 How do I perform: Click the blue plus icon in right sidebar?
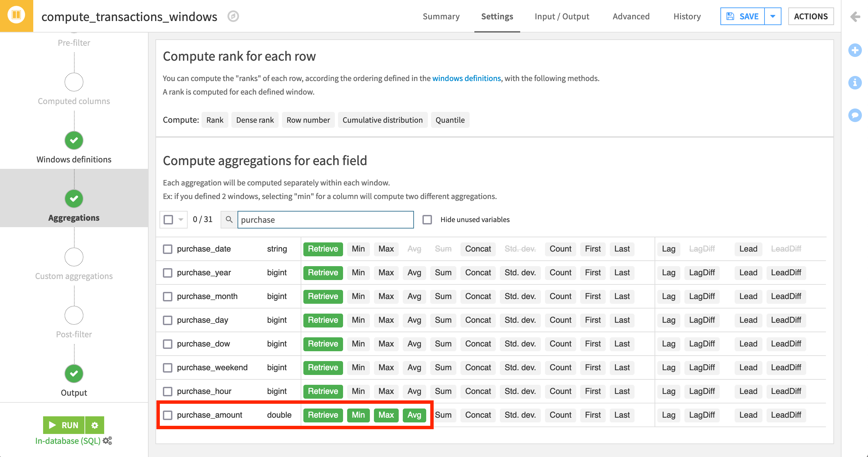[x=855, y=50]
